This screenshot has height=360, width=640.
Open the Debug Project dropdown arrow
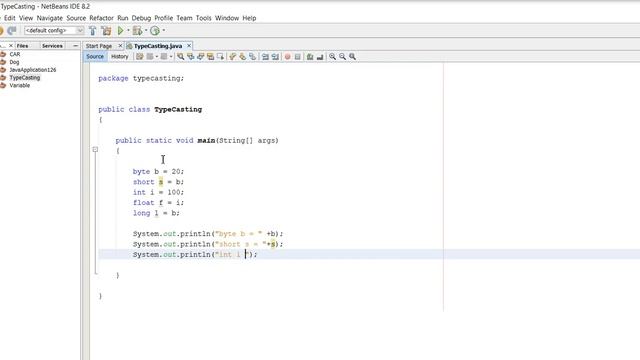pyautogui.click(x=146, y=31)
